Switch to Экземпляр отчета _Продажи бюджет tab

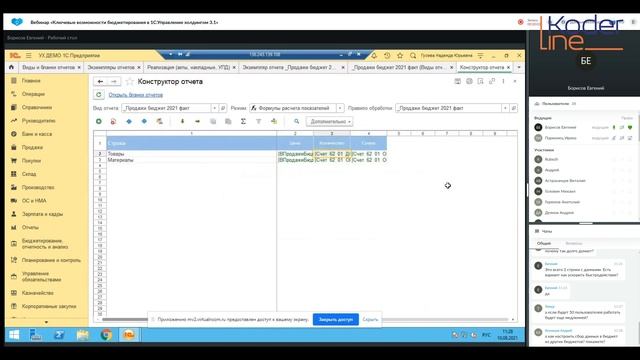click(x=289, y=67)
